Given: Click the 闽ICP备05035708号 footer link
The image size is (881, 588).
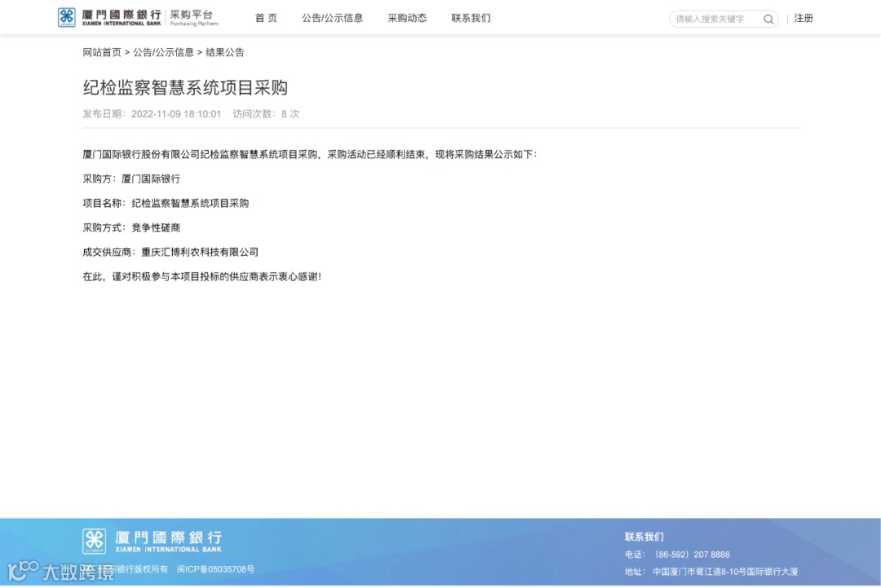Looking at the screenshot, I should [x=215, y=569].
